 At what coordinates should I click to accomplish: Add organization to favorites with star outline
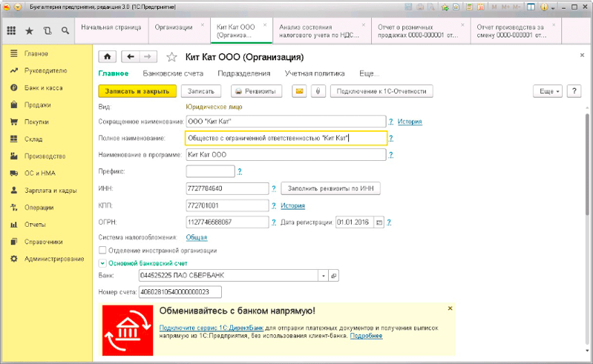[x=172, y=57]
